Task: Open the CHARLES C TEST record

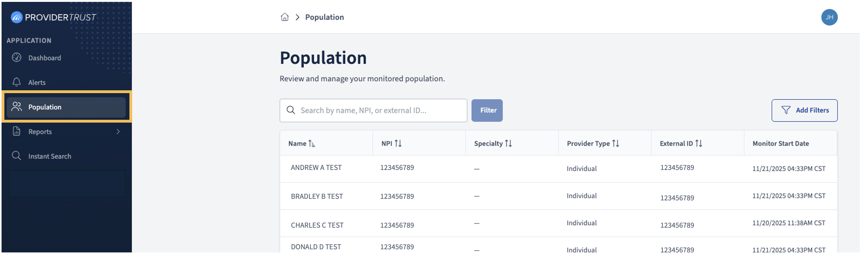Action: point(317,225)
